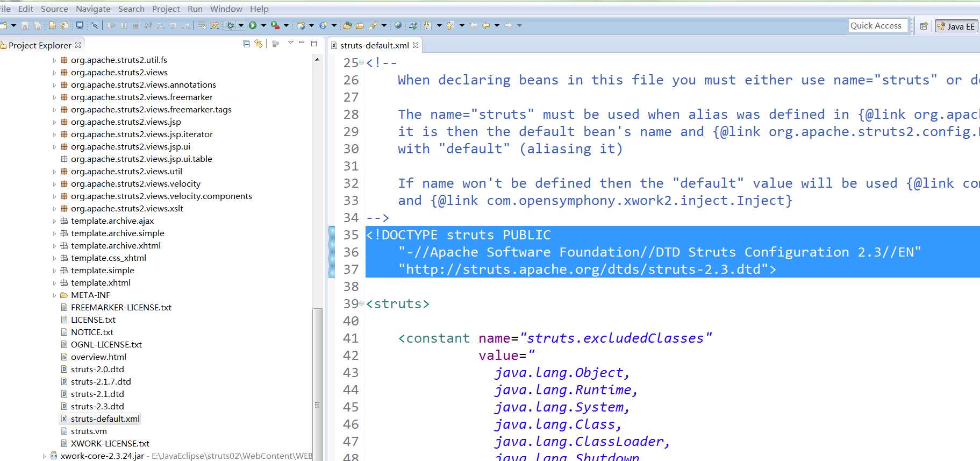Click the Collapse All icon in Project Explorer

246,44
